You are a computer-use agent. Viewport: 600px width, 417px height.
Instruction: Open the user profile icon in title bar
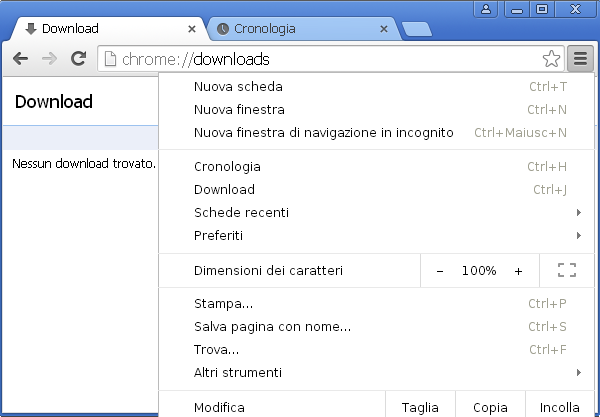[486, 9]
